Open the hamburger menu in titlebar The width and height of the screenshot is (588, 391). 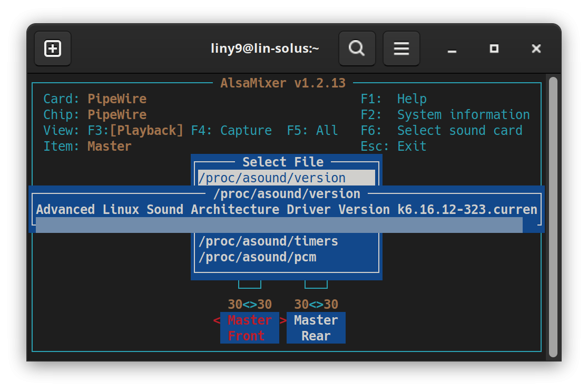click(x=401, y=49)
